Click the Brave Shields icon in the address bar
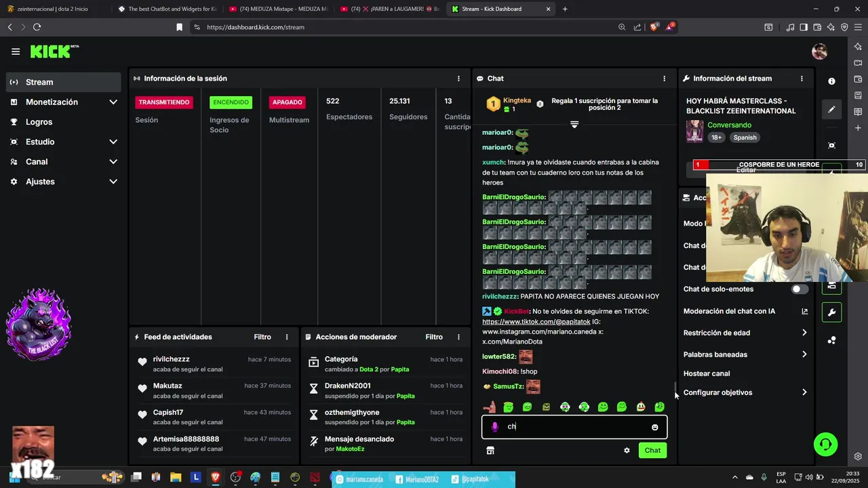The image size is (868, 488). [654, 27]
